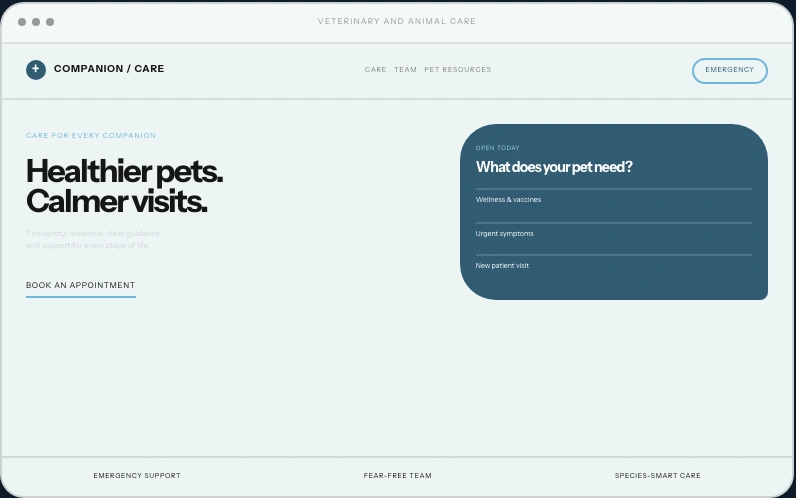Click the 'Veterinary and Animal Care' window title
Image resolution: width=796 pixels, height=498 pixels.
click(x=397, y=21)
